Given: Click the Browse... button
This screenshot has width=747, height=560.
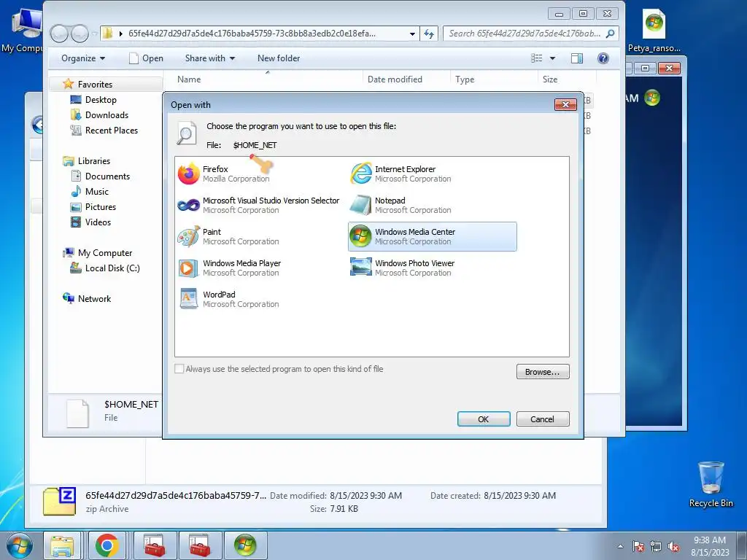Looking at the screenshot, I should click(x=543, y=372).
